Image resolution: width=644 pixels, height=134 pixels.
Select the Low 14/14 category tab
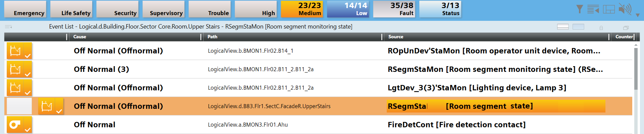pos(348,9)
